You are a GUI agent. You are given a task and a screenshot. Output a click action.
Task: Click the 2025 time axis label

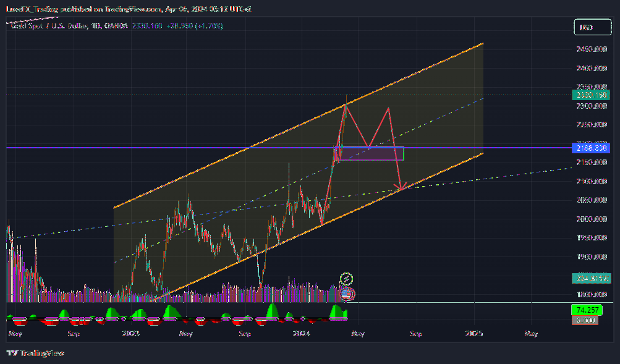pos(473,334)
